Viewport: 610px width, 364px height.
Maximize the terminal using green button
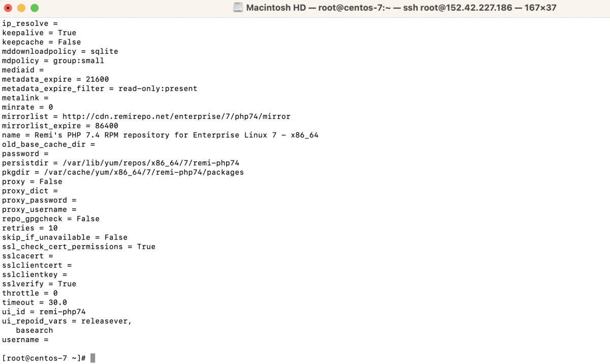pos(35,8)
